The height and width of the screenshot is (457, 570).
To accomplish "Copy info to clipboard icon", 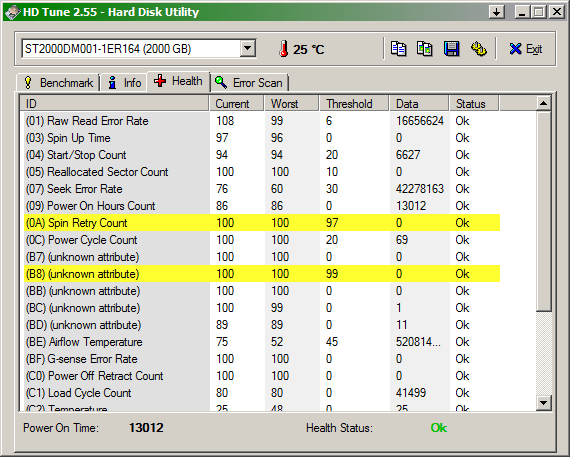I will click(398, 49).
